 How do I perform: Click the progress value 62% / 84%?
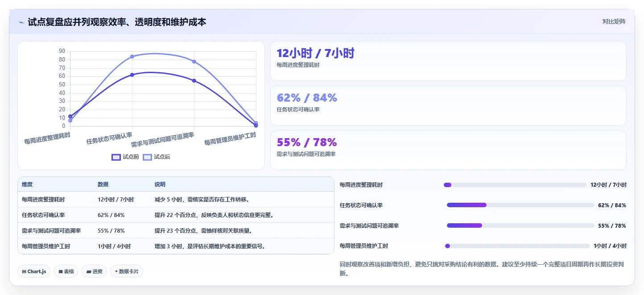612,205
